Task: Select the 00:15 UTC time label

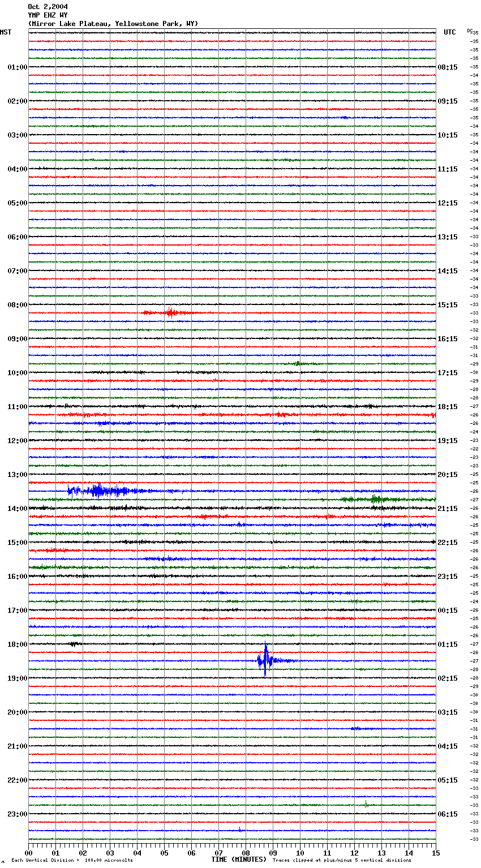Action: pos(448,611)
